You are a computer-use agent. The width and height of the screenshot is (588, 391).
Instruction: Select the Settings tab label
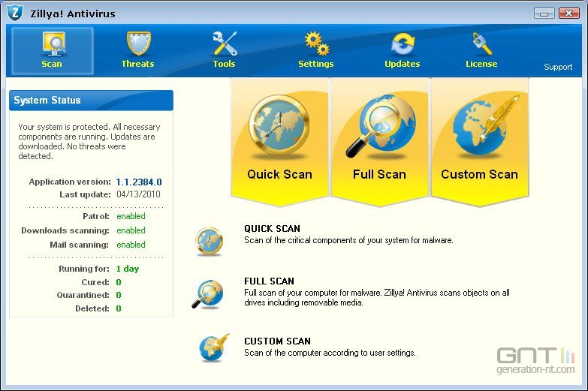pyautogui.click(x=316, y=64)
